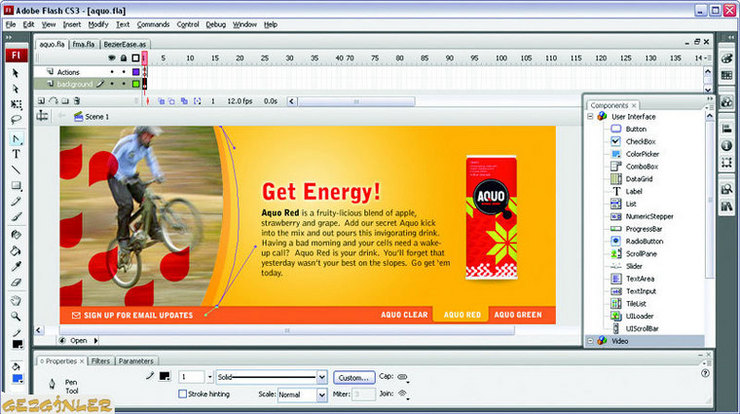Viewport: 740px width, 414px height.
Task: Click the timeline horizontal scrollbar
Action: (x=356, y=101)
